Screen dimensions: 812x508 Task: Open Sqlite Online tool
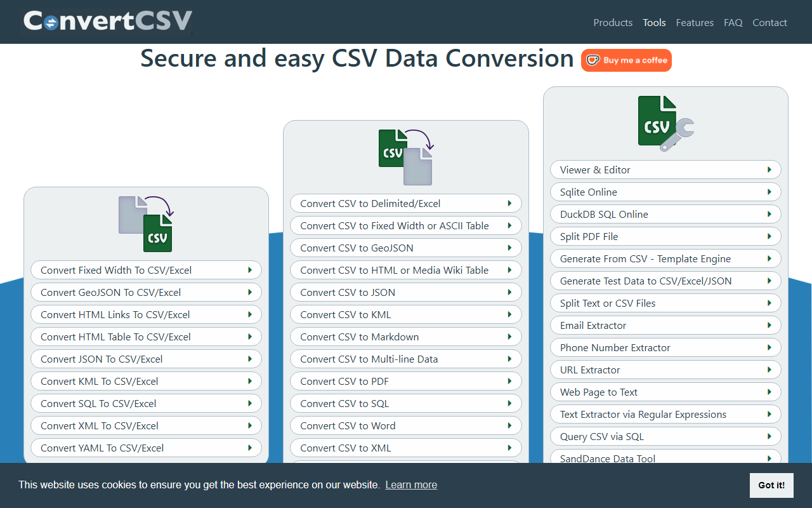(665, 192)
